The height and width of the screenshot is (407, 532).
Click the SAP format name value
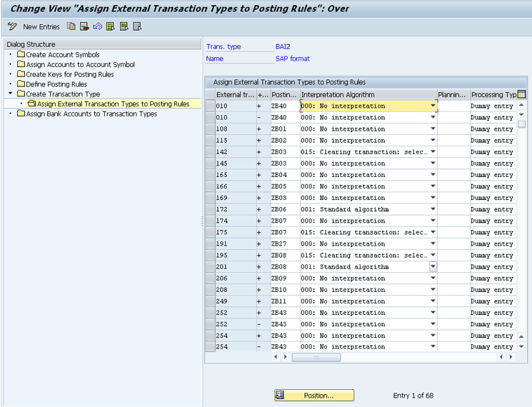(x=293, y=59)
